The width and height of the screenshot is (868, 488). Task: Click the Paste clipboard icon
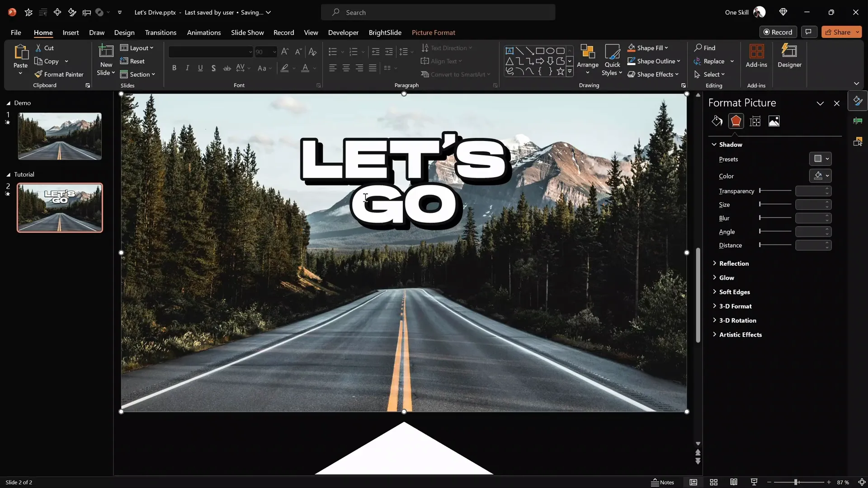point(20,52)
